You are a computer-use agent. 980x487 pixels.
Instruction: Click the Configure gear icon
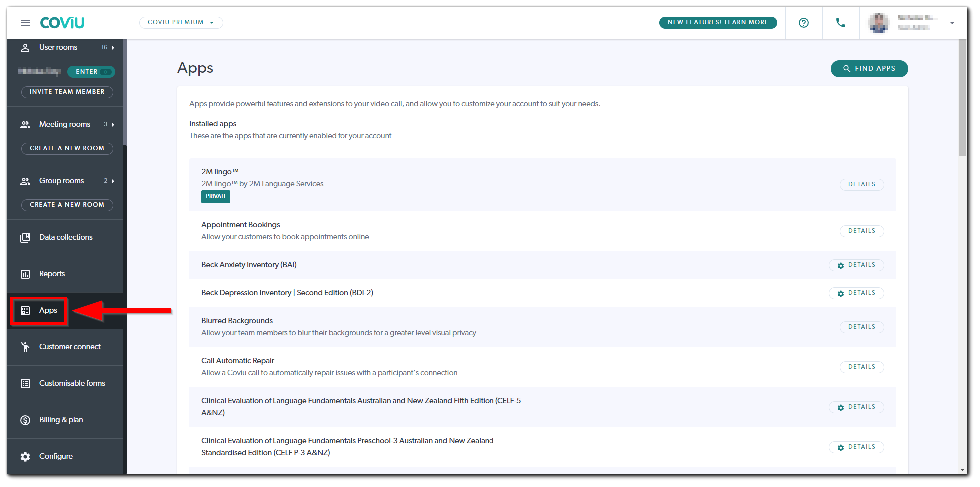[x=25, y=456]
